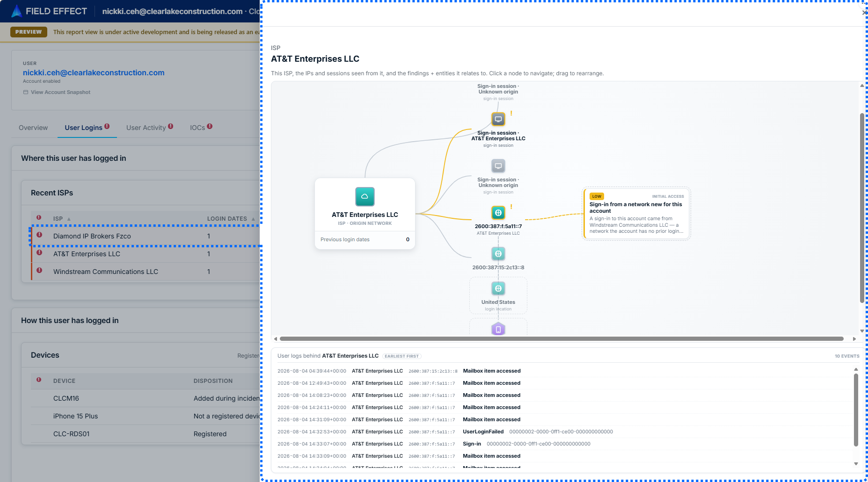Viewport: 868px width, 482px height.
Task: Click alert icon in Diamond IP Brokers row
Action: pyautogui.click(x=39, y=235)
